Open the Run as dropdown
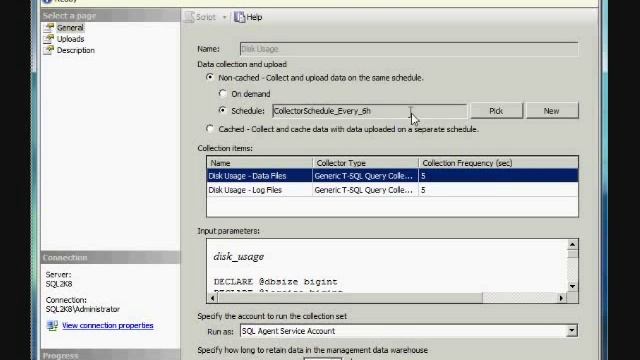Viewport: 640px width, 360px height. [572, 331]
